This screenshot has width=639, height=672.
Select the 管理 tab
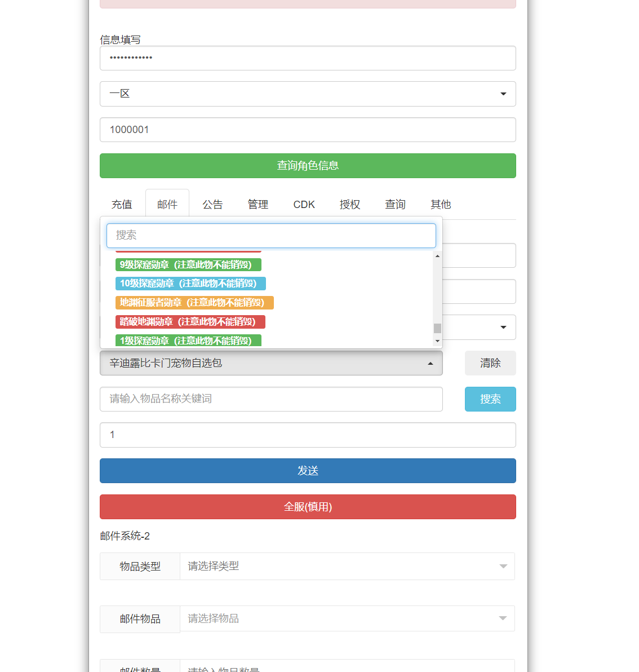[258, 204]
